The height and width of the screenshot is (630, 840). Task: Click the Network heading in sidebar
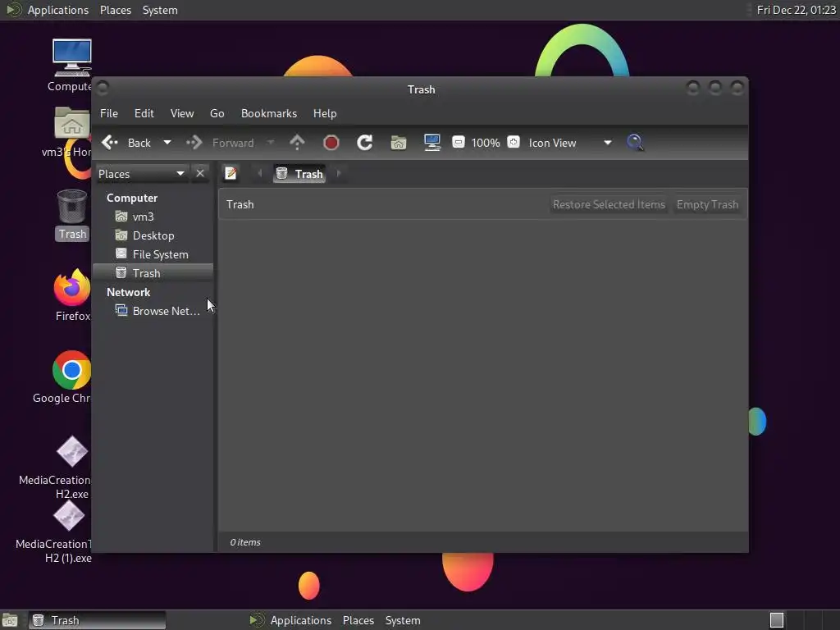click(x=128, y=293)
